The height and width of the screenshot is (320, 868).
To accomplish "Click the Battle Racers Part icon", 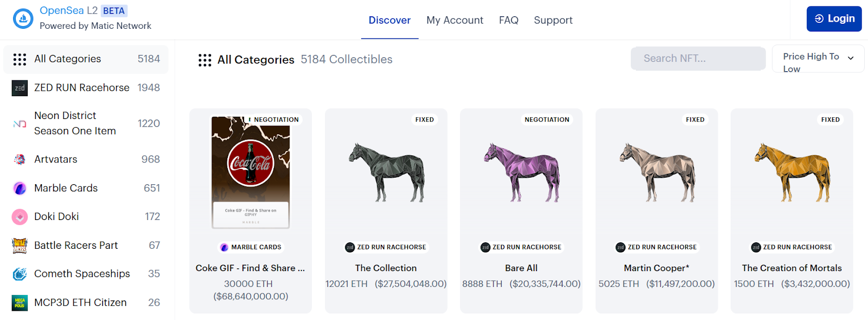I will click(x=20, y=246).
